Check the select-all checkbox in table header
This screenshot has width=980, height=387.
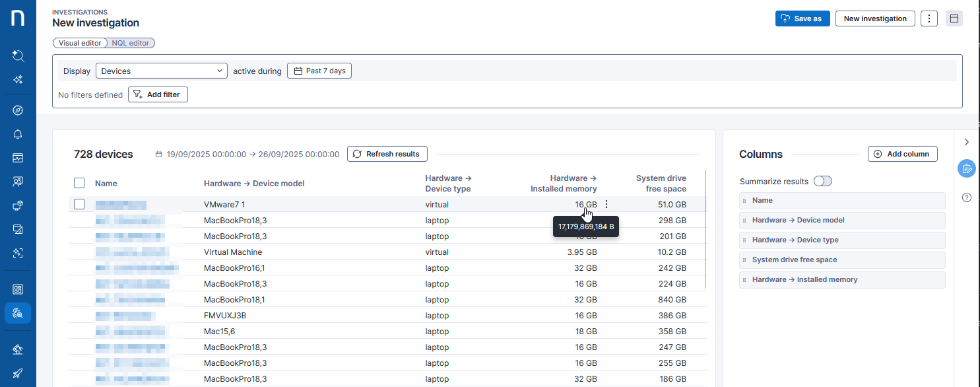pos(79,183)
